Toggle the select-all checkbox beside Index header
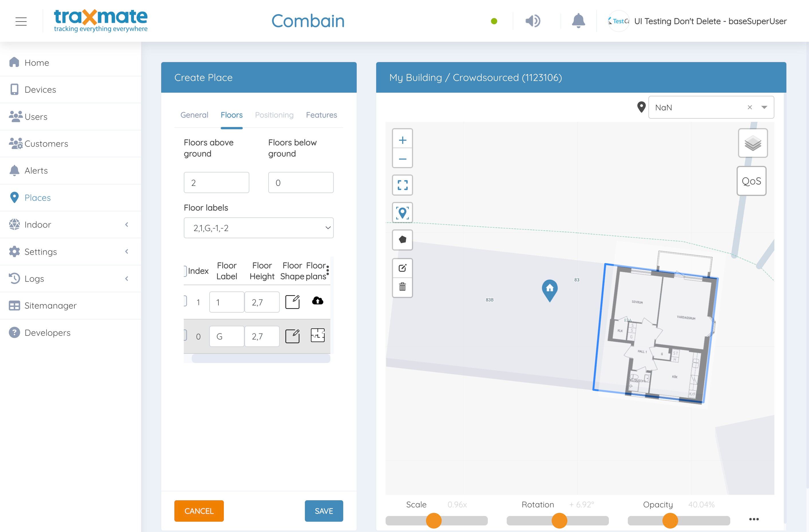Image resolution: width=809 pixels, height=532 pixels. [185, 271]
